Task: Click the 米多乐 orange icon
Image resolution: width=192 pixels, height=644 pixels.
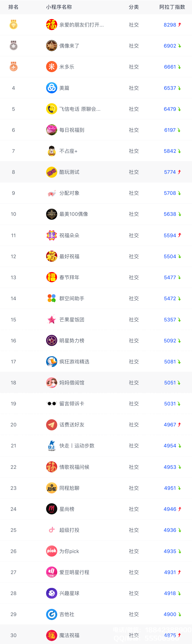Action: [52, 67]
